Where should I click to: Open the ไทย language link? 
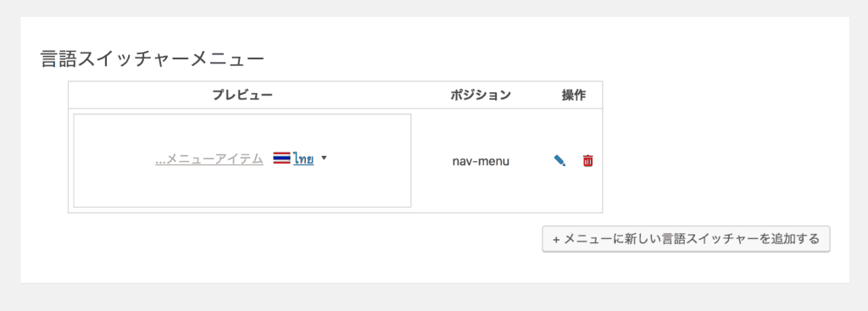pos(304,159)
